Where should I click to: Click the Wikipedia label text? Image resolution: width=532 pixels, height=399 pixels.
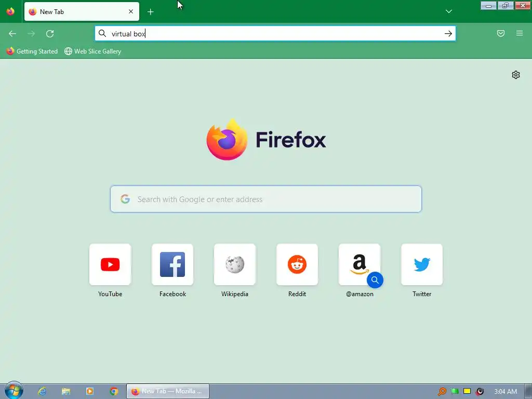click(x=234, y=294)
